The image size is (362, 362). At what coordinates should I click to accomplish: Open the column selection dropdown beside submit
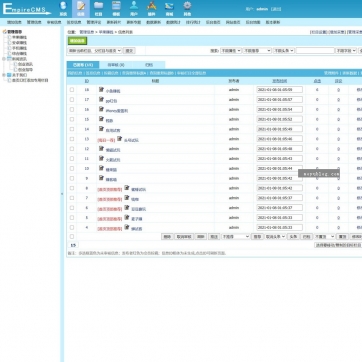click(95, 51)
